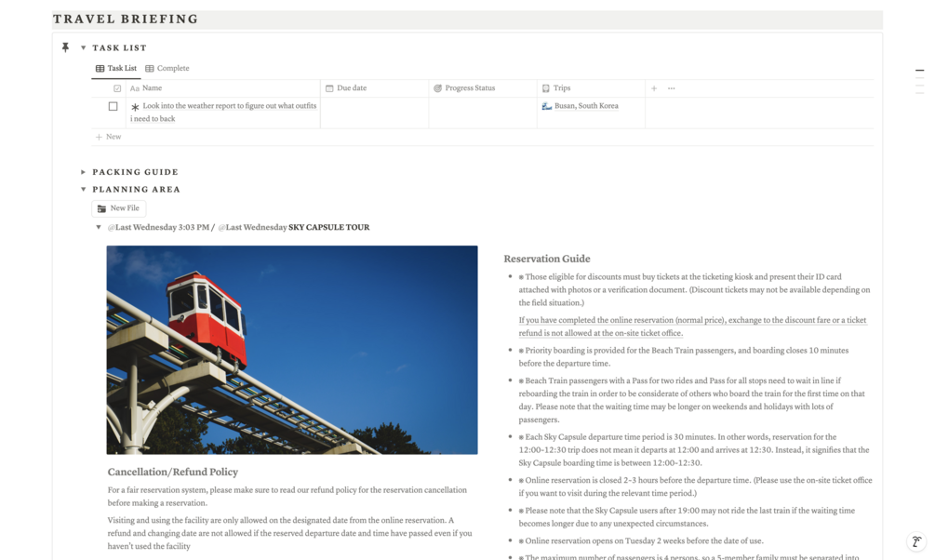Check the weather report task checkbox
This screenshot has width=935, height=560.
click(x=113, y=106)
